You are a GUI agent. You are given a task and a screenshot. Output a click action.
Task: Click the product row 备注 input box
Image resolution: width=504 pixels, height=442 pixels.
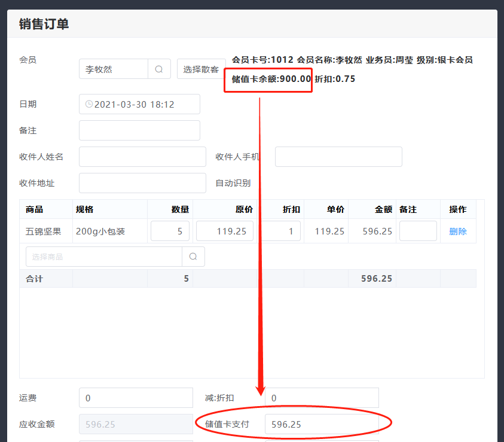pos(418,231)
